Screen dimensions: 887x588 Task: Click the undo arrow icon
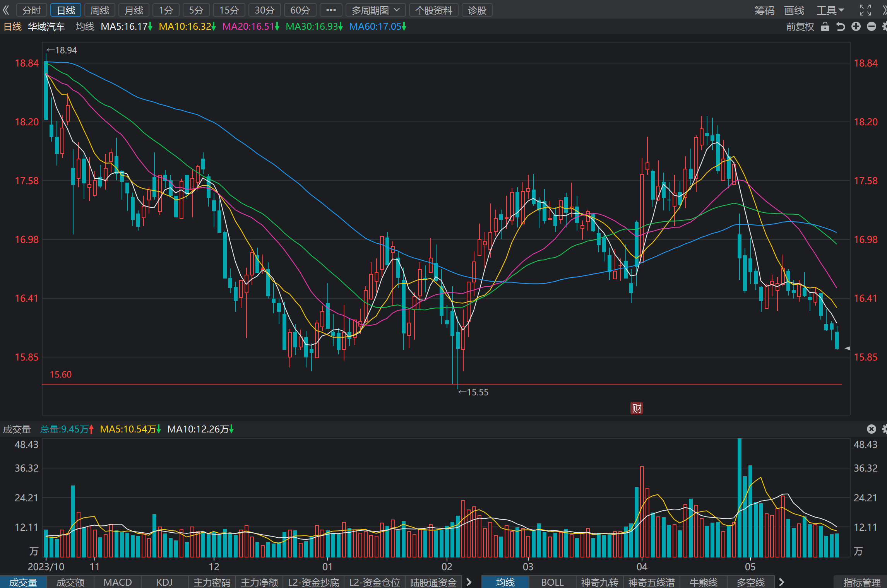841,27
